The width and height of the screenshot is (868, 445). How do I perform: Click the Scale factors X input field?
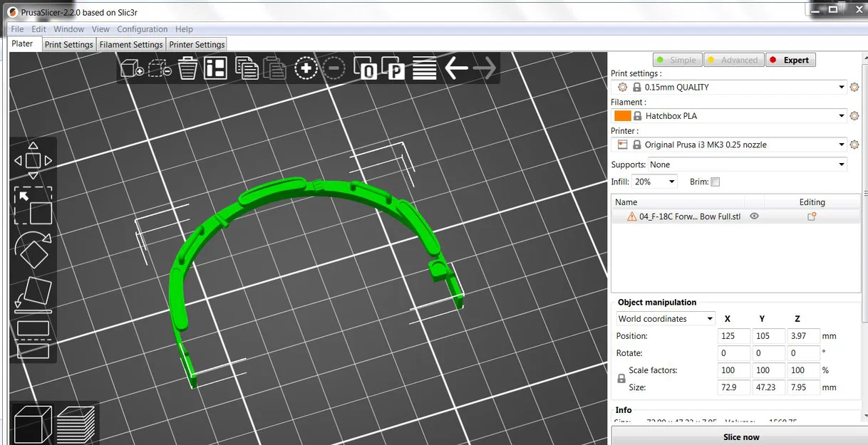[x=734, y=370]
